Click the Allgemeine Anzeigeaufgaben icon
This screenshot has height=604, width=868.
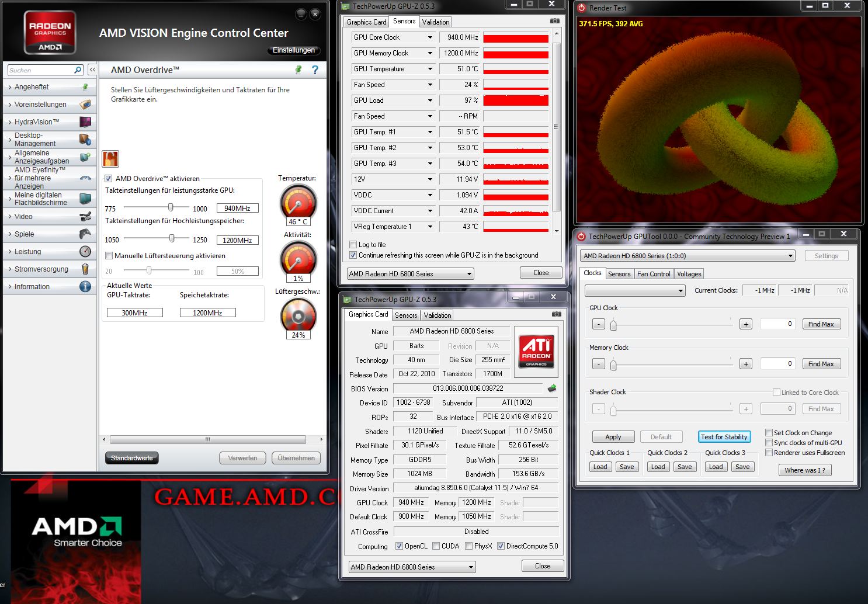pos(85,157)
